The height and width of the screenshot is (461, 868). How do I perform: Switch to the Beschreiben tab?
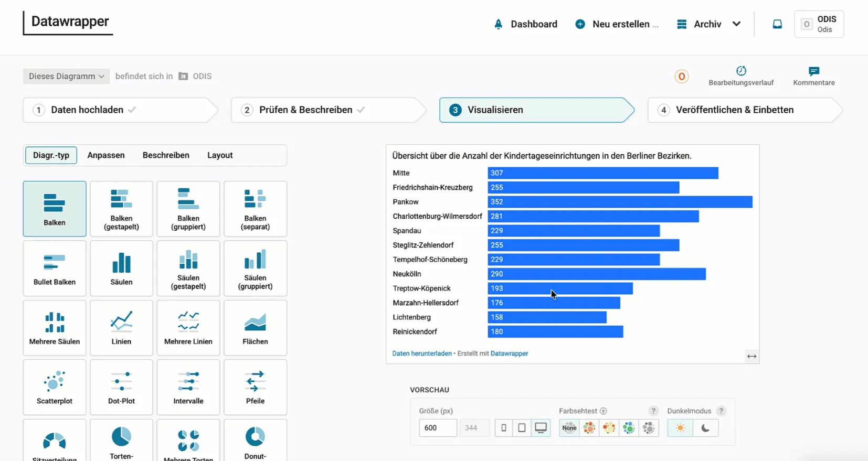click(166, 155)
